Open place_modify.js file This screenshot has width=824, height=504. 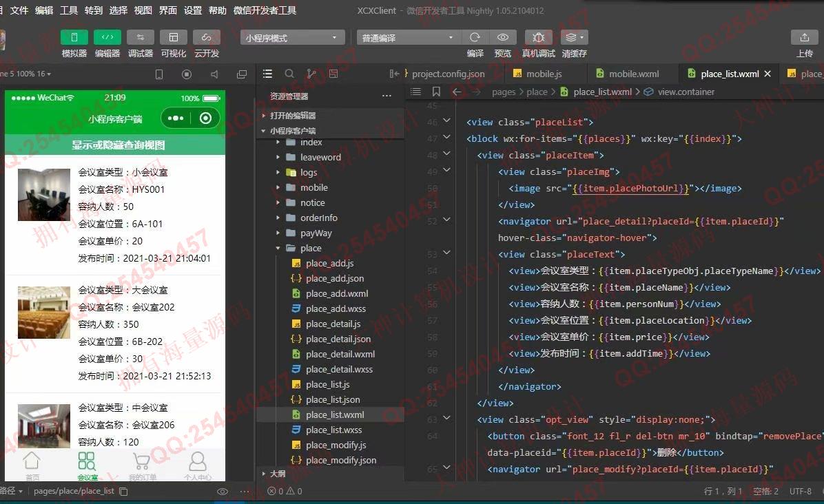[x=331, y=445]
